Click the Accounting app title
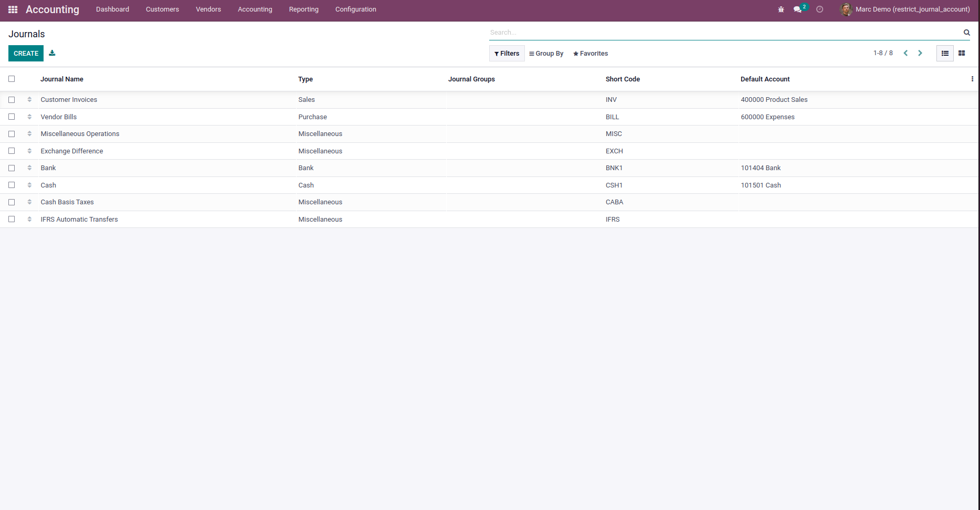Viewport: 980px width, 510px height. coord(52,9)
